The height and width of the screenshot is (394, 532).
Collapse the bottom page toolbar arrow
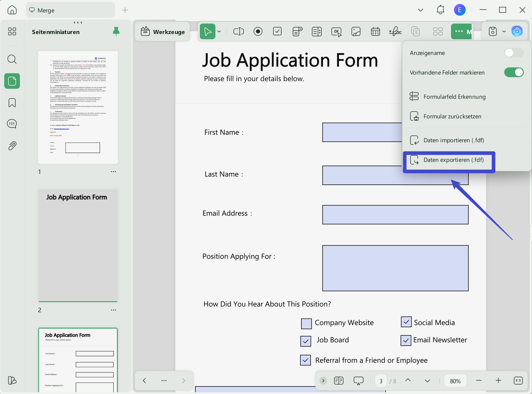click(x=323, y=381)
